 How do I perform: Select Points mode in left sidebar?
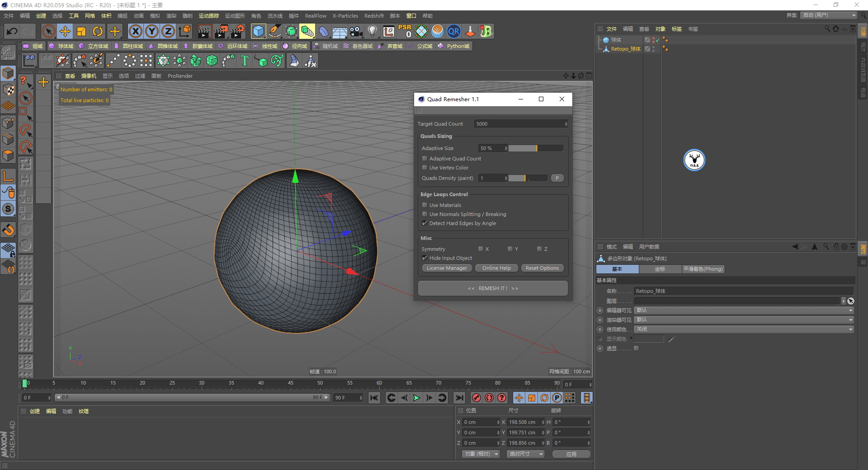(x=9, y=123)
